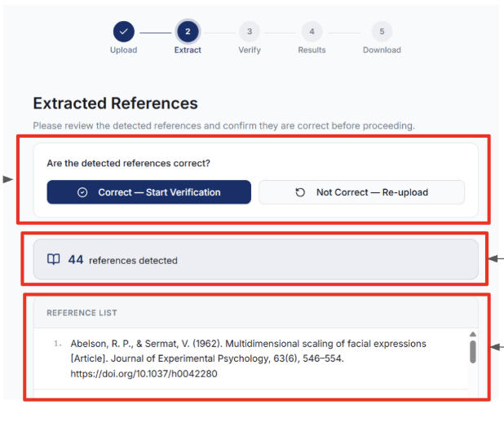Open the doi.org/10.1037/h0042280 link
The image size is (504, 422).
(x=144, y=373)
